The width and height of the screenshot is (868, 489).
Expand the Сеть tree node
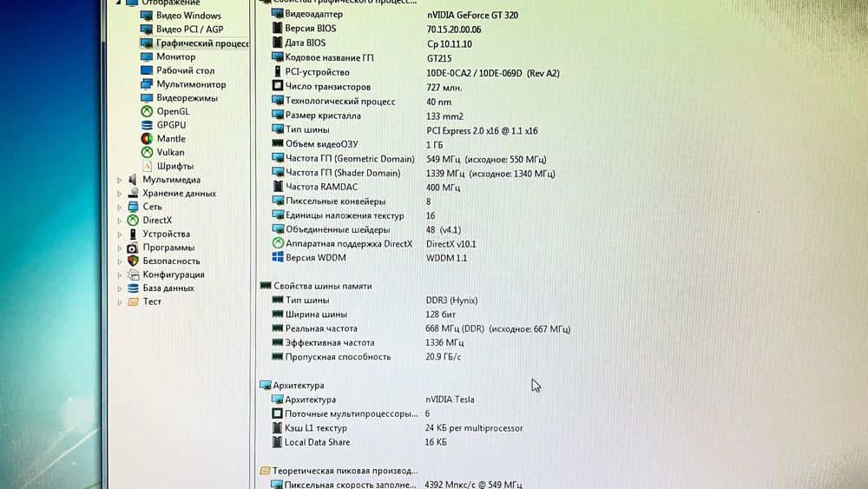coord(120,207)
